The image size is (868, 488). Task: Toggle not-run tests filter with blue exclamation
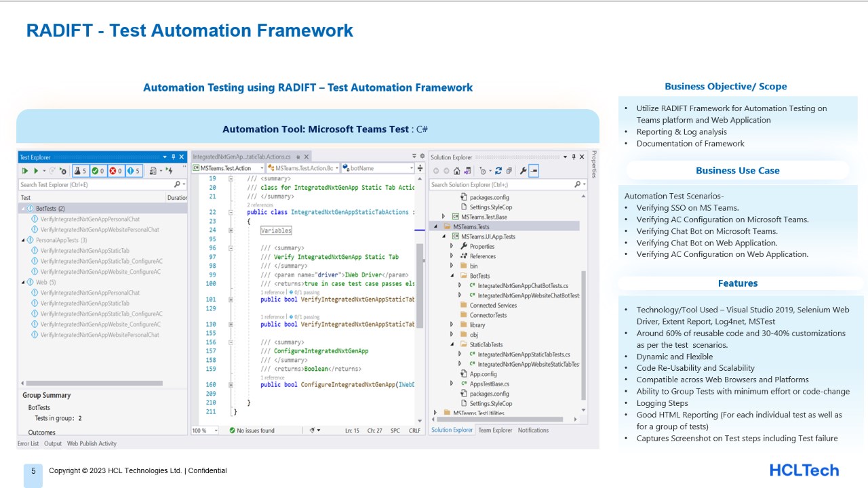(x=134, y=171)
